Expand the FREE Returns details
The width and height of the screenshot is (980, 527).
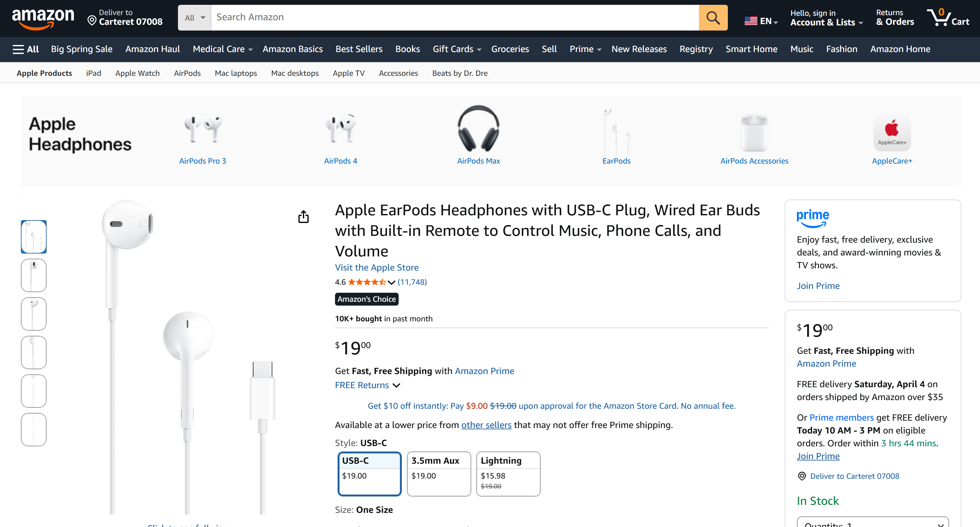pos(367,385)
